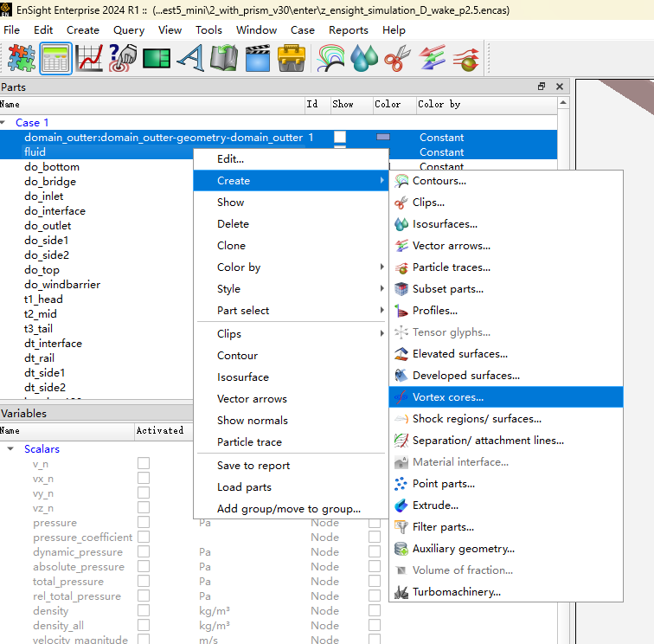Activate the vz_n scalar checkbox
This screenshot has height=644, width=654.
point(144,508)
